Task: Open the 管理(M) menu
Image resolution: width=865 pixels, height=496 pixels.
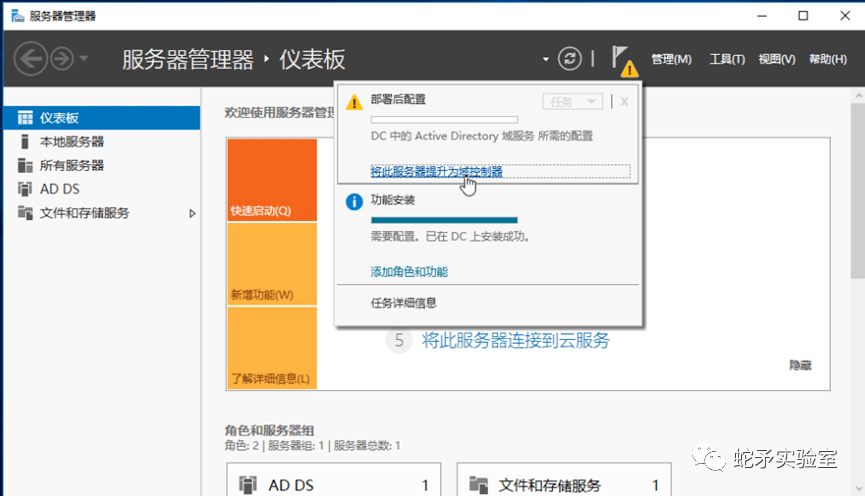Action: [x=670, y=59]
